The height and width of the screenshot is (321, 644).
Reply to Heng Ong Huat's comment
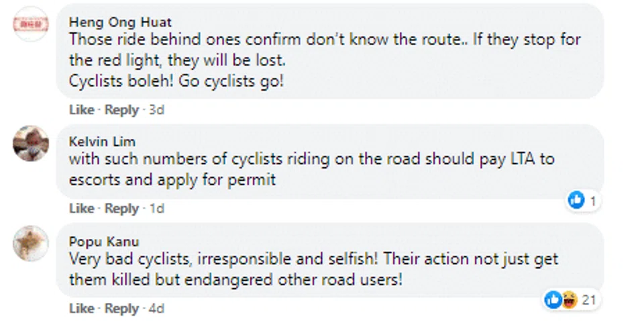click(x=121, y=109)
